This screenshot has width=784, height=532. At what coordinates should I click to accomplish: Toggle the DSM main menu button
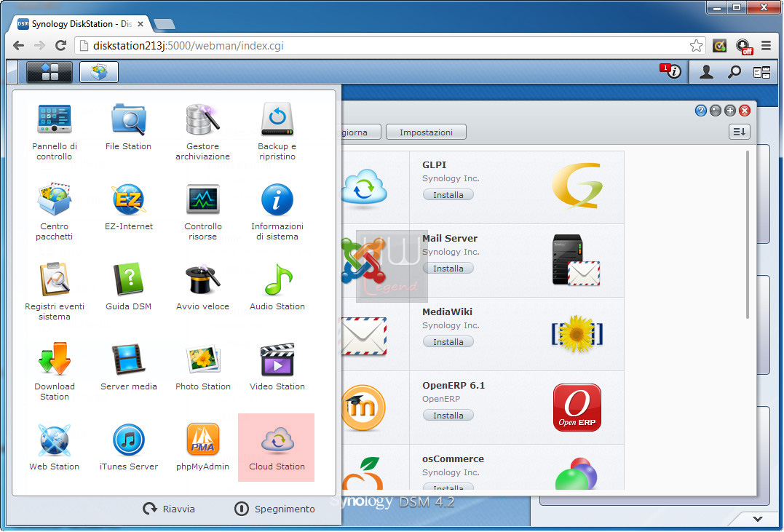point(50,72)
